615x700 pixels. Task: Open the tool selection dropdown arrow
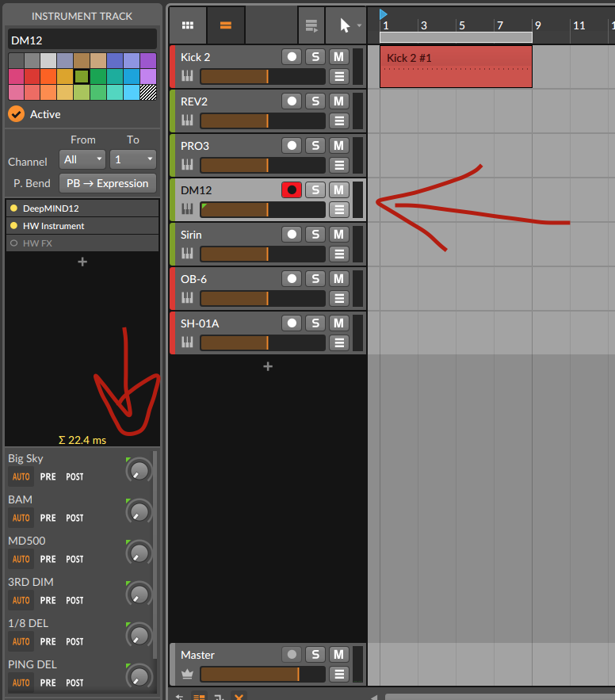(359, 25)
